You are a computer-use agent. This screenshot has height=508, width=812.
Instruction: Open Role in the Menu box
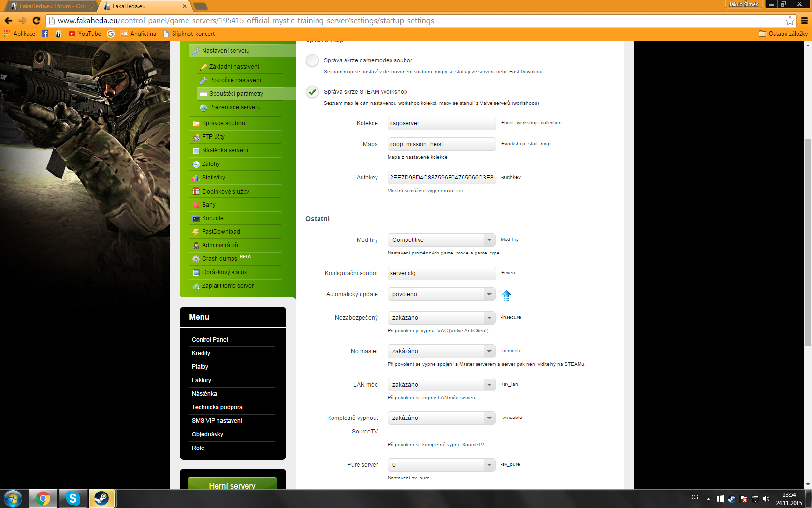pyautogui.click(x=198, y=448)
